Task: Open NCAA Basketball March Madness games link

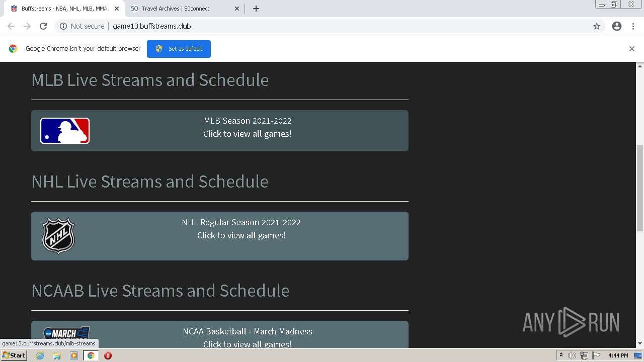Action: coord(220,334)
